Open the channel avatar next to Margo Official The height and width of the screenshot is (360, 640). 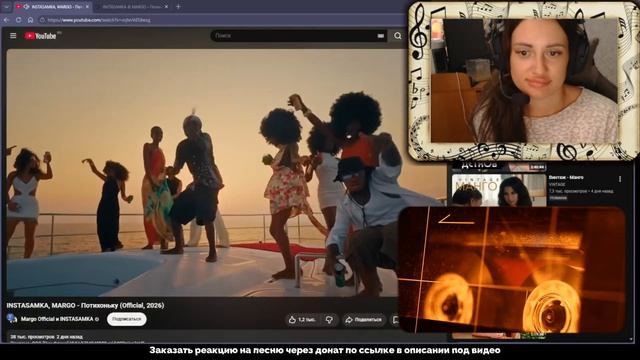point(11,318)
